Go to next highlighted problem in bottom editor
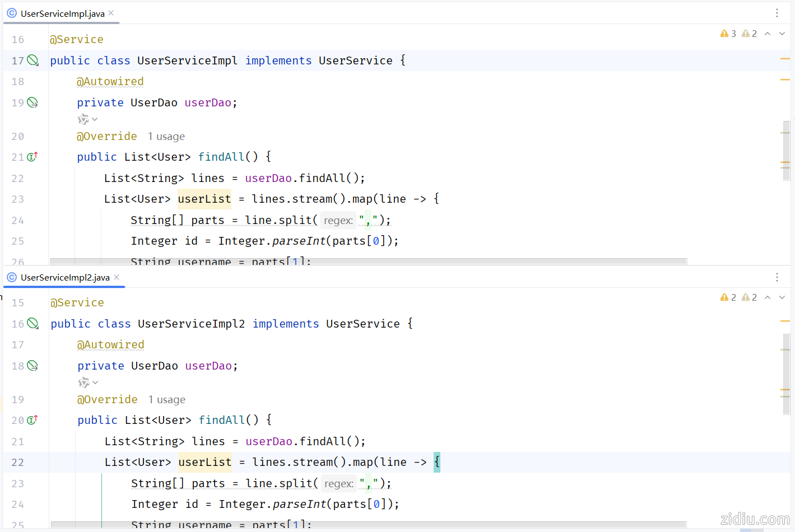 coord(782,297)
